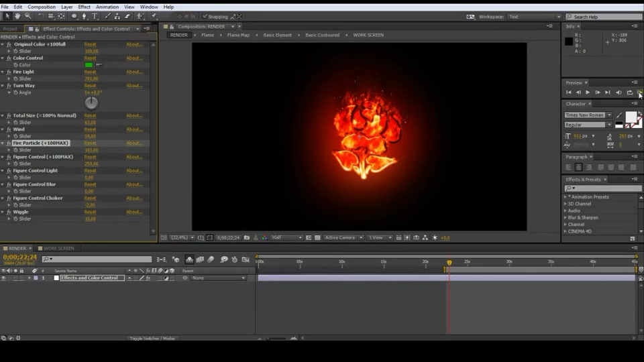The height and width of the screenshot is (362, 644).
Task: Select the Hand tool
Action: pyautogui.click(x=17, y=16)
